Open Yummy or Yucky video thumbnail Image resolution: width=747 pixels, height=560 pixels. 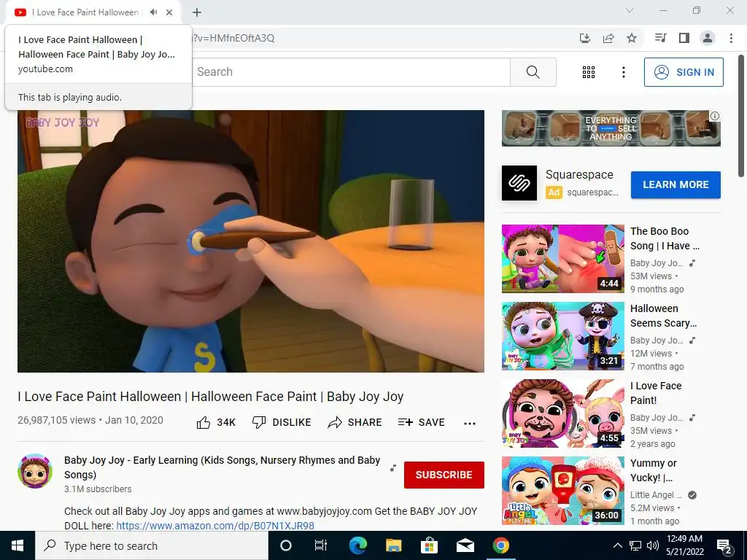pos(562,491)
